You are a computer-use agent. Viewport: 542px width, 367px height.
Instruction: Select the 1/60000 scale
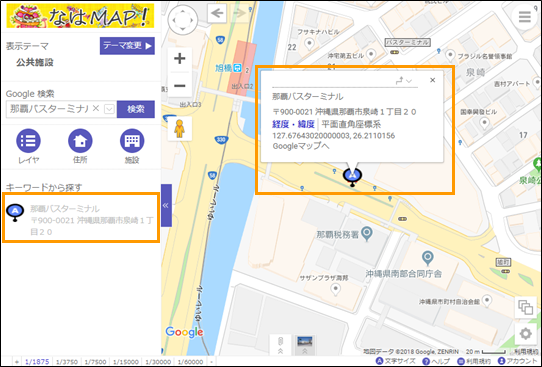[x=190, y=362]
